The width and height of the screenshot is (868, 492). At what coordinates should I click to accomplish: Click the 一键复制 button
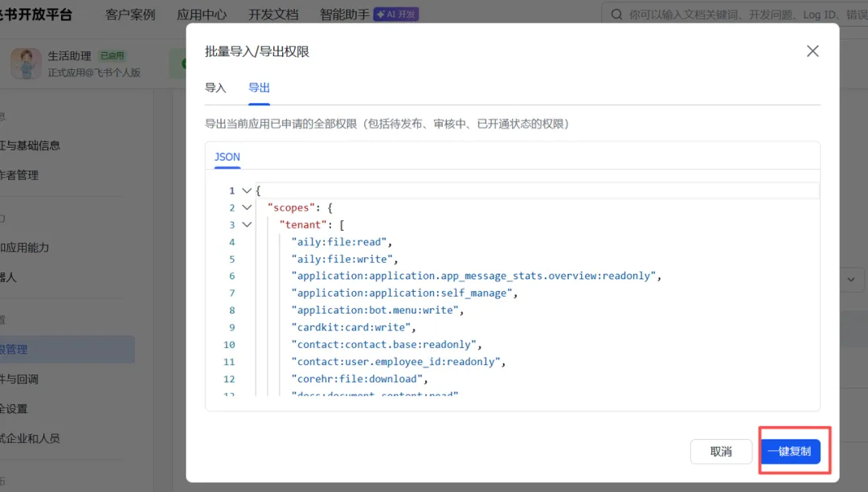point(790,452)
